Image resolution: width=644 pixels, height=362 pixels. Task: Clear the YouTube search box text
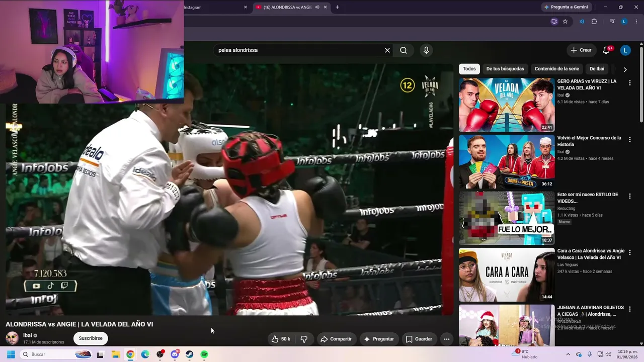point(387,50)
